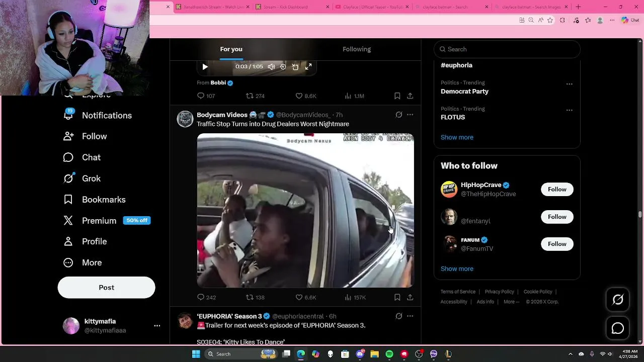Image resolution: width=644 pixels, height=362 pixels.
Task: Click the X search field
Action: pyautogui.click(x=507, y=49)
